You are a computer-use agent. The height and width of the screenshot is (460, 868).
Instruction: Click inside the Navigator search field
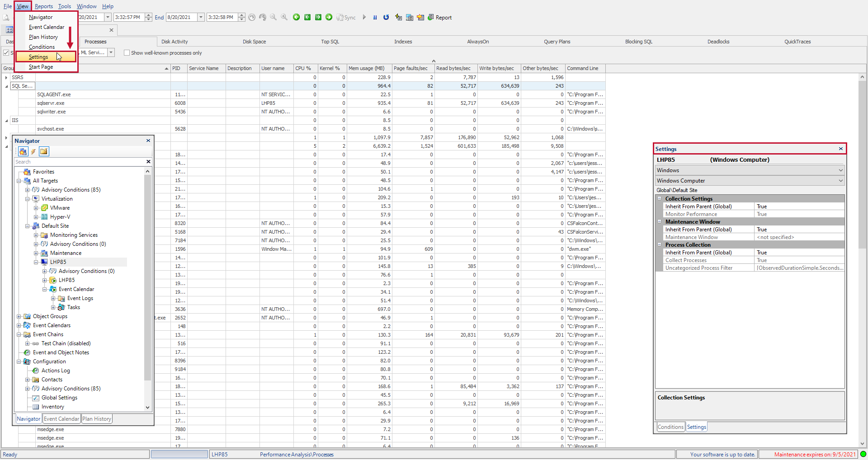click(x=68, y=162)
